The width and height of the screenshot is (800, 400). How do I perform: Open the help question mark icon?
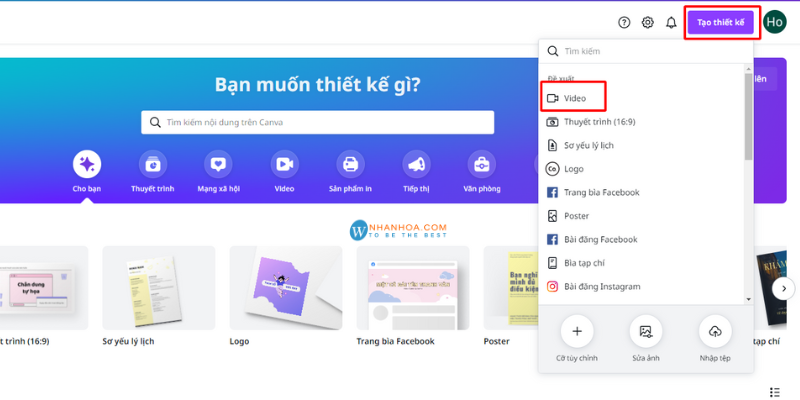point(624,22)
